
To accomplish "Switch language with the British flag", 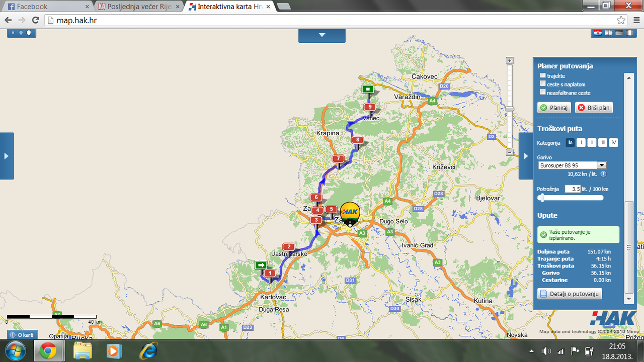I will click(x=609, y=33).
